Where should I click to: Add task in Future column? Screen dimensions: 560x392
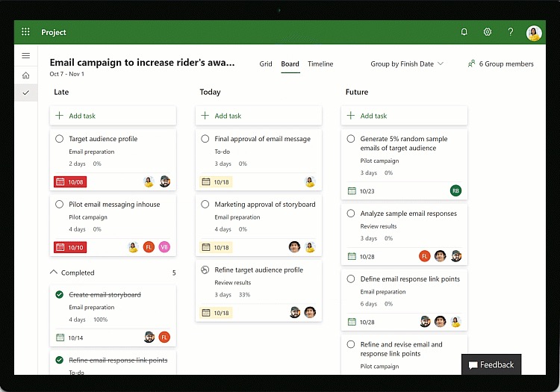(404, 116)
